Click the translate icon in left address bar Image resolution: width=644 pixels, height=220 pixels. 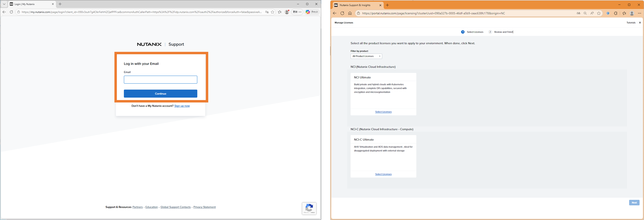coord(267,12)
